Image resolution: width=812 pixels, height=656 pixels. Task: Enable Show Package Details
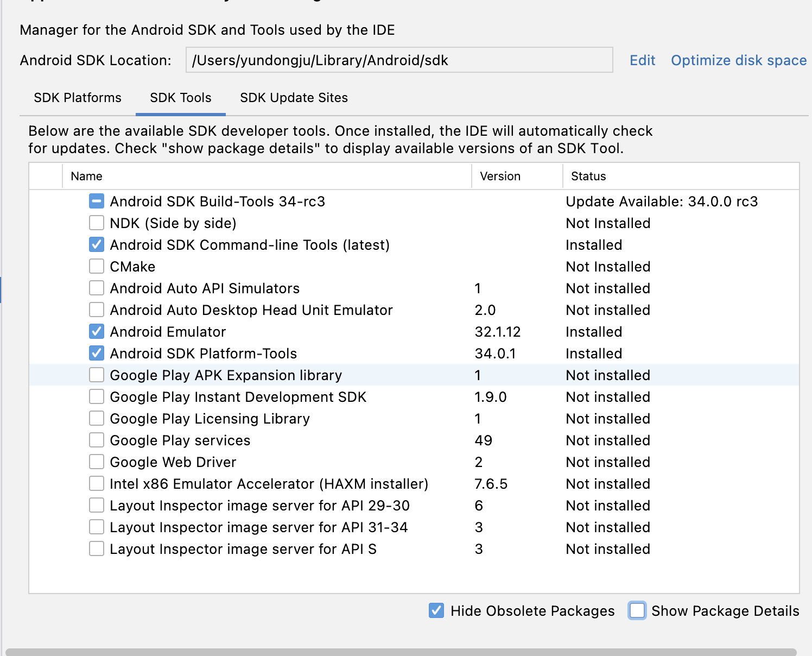637,611
